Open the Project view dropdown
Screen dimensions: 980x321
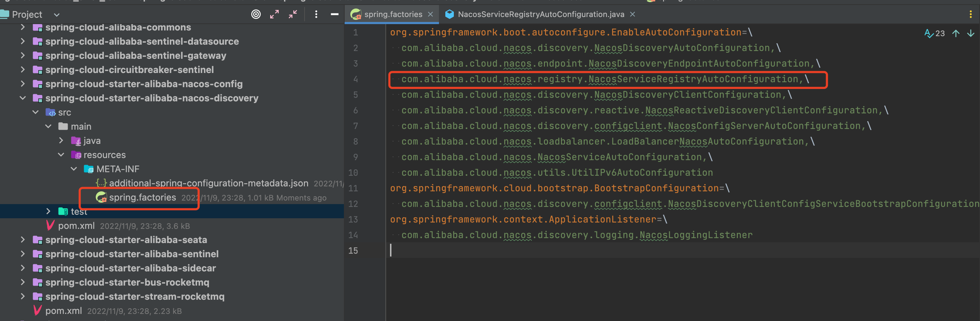click(57, 15)
